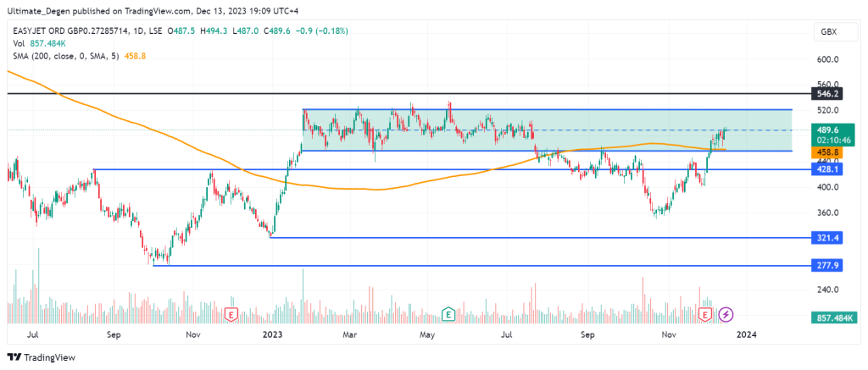
Task: Click the Jul label at left of time axis
Action: pos(33,334)
